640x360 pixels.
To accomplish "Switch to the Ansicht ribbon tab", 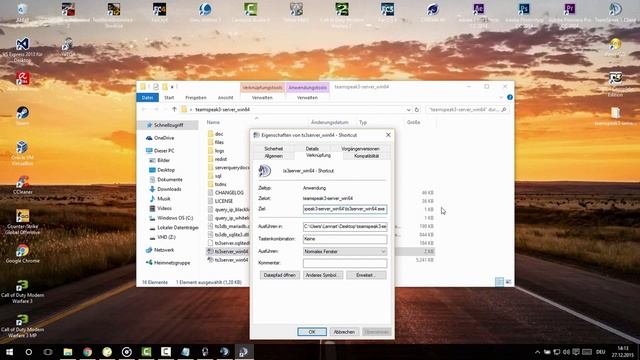I will point(225,98).
